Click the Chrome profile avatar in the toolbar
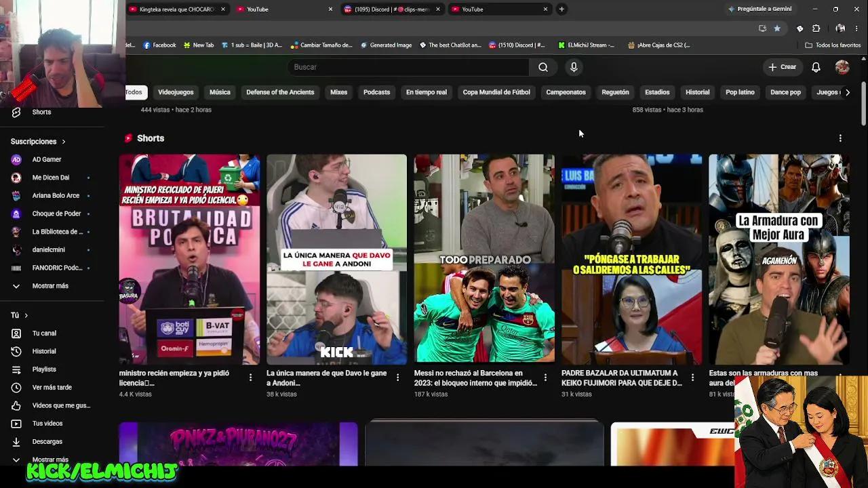Screen dimensions: 868x488 840,28
